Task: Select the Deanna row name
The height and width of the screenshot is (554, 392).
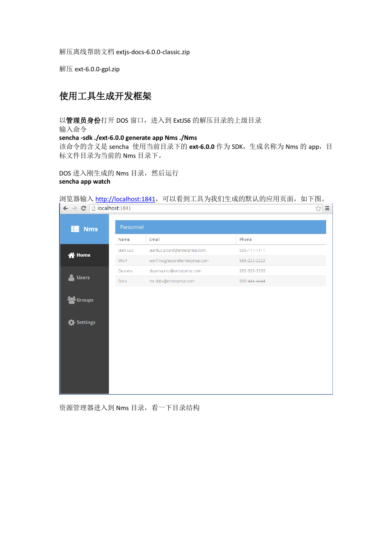Action: pos(125,271)
